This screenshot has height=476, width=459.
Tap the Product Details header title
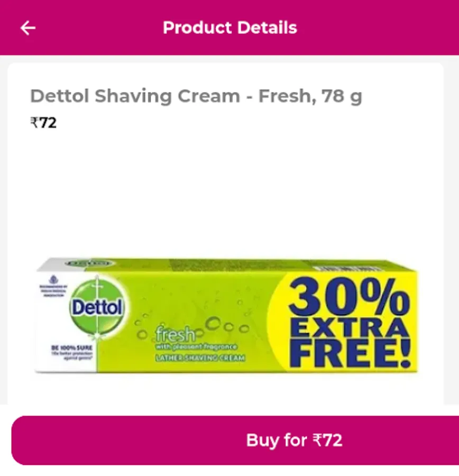[230, 28]
